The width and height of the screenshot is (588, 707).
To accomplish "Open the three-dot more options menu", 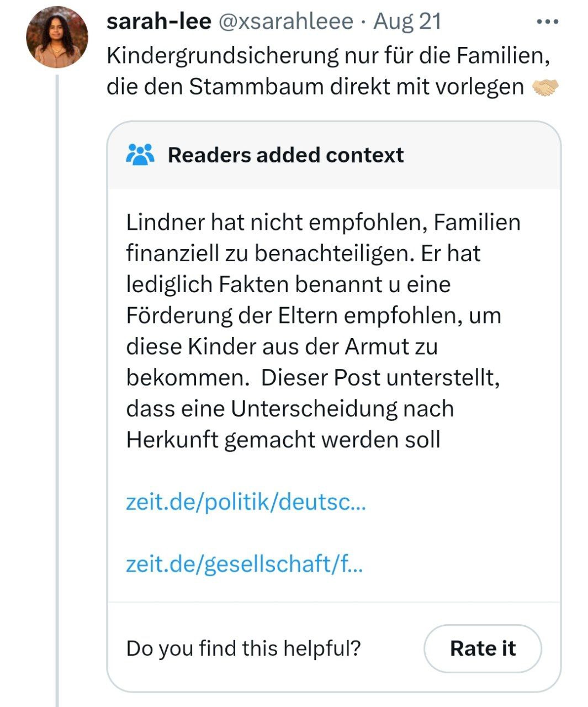I will pyautogui.click(x=548, y=22).
